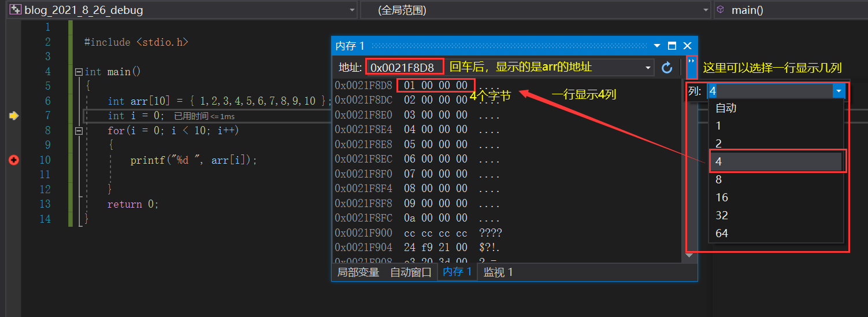This screenshot has height=317, width=868.
Task: Collapse the main function outline box
Action: coord(79,72)
